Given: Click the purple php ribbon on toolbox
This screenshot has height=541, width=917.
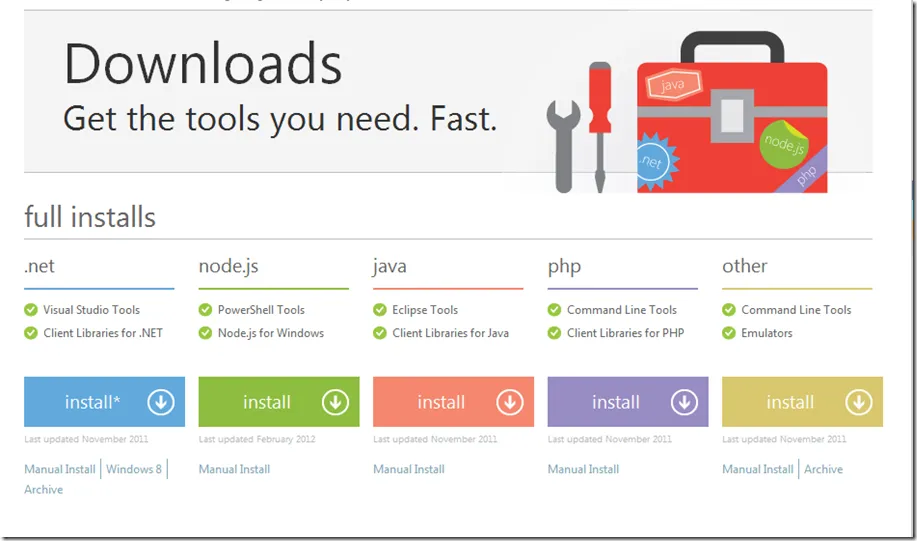Looking at the screenshot, I should [x=804, y=174].
